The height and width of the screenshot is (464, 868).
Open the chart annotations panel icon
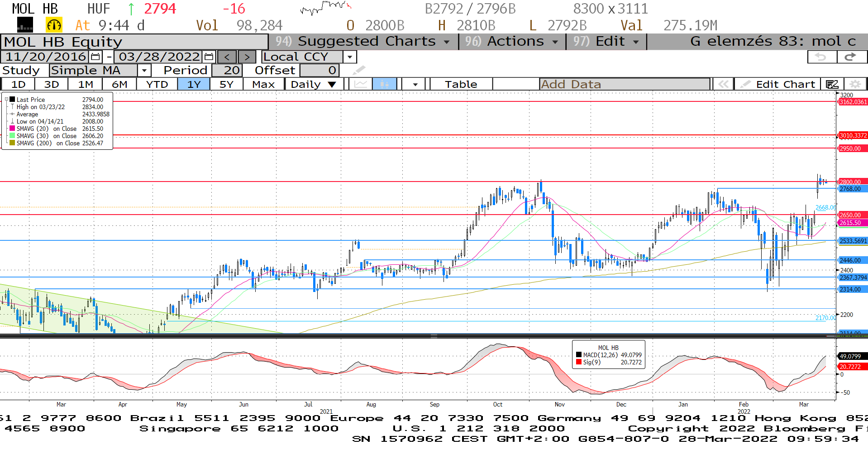(832, 84)
